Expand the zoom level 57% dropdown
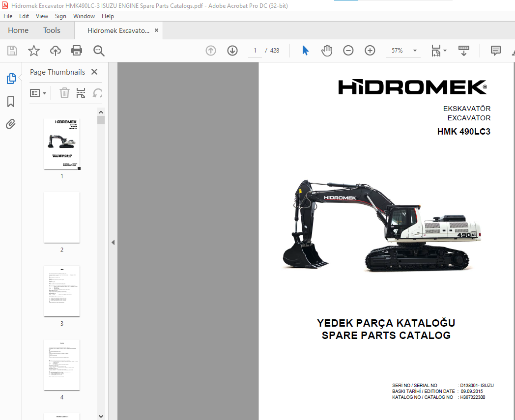This screenshot has width=515, height=420. click(x=415, y=51)
